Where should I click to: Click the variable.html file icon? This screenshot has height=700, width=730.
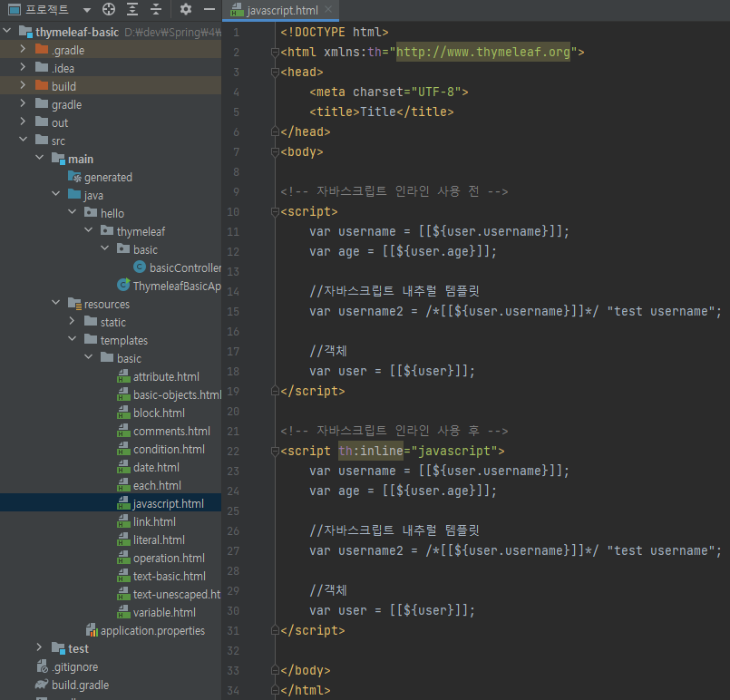pyautogui.click(x=123, y=611)
